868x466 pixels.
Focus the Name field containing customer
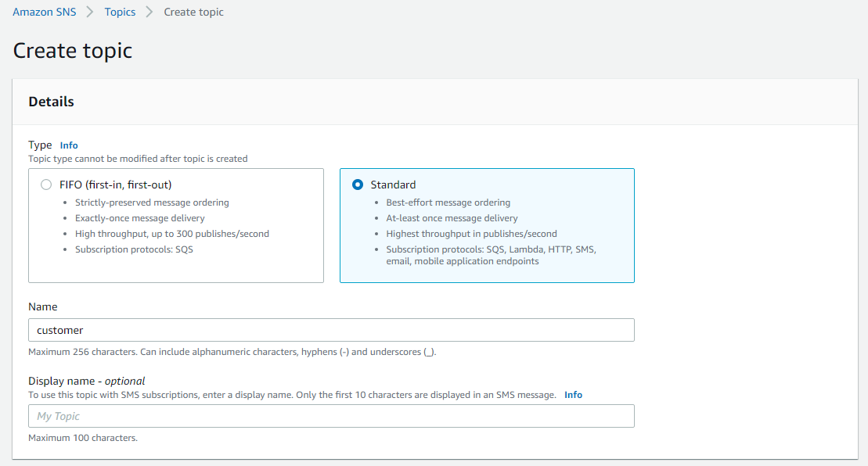click(330, 330)
